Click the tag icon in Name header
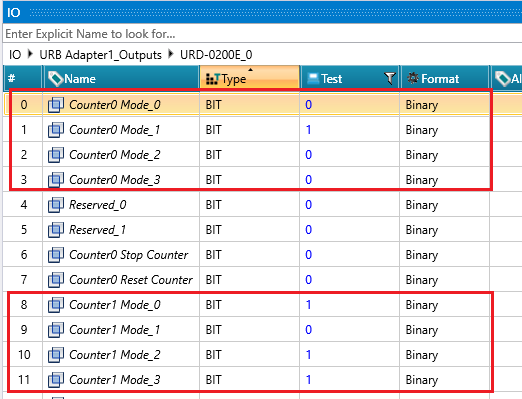This screenshot has height=399, width=522. coord(55,79)
